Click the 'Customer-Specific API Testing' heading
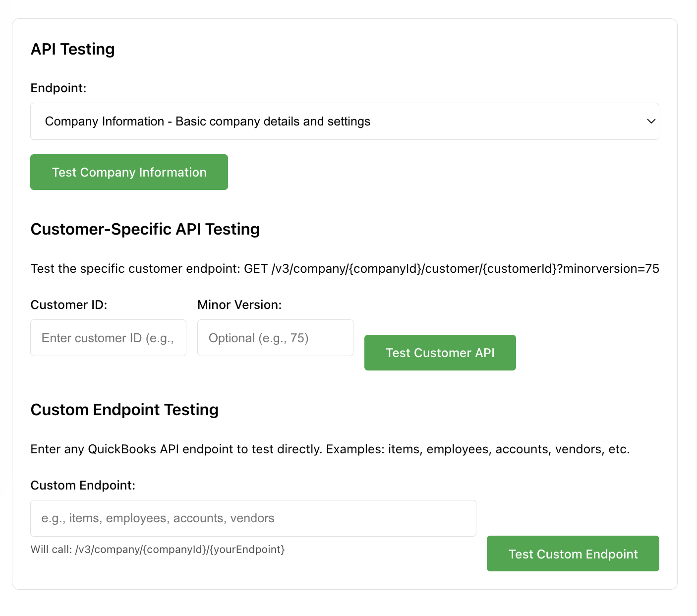The width and height of the screenshot is (697, 616). [145, 229]
